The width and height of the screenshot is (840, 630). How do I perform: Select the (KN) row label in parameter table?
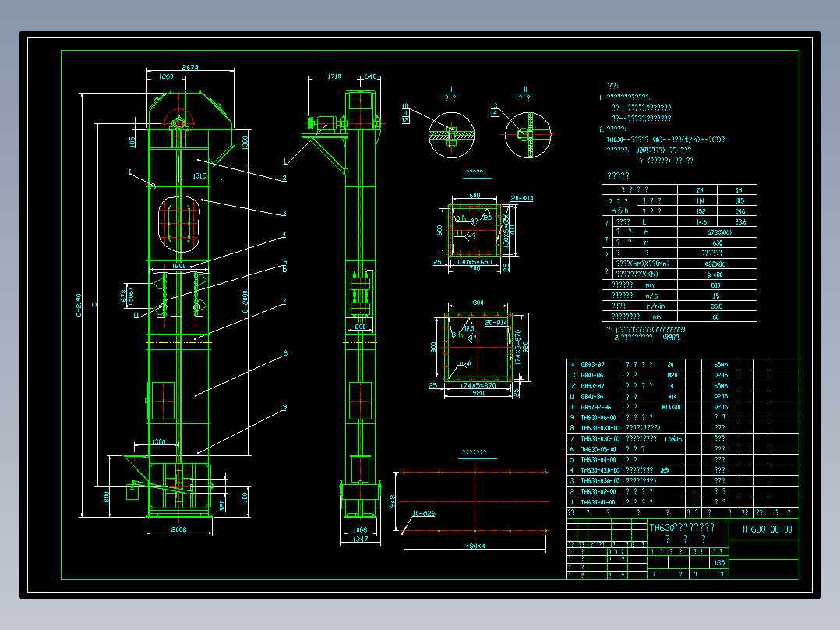tap(637, 274)
